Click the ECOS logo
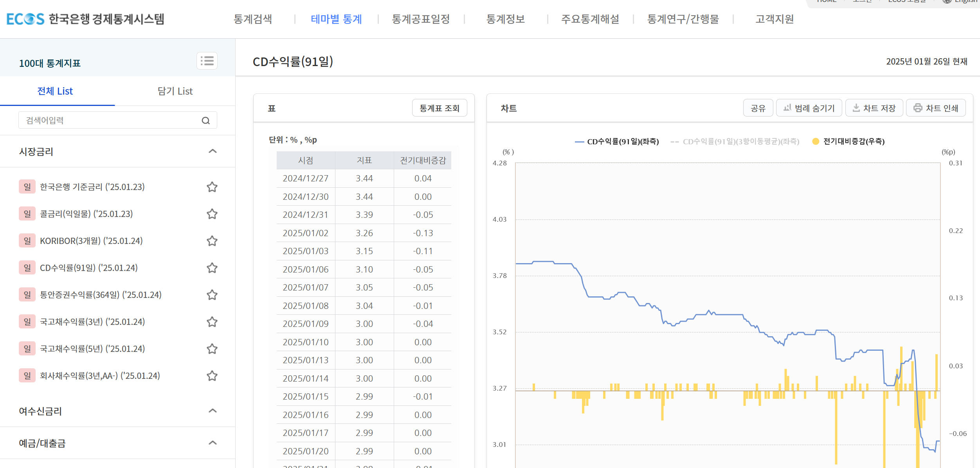Image resolution: width=980 pixels, height=468 pixels. [x=85, y=19]
